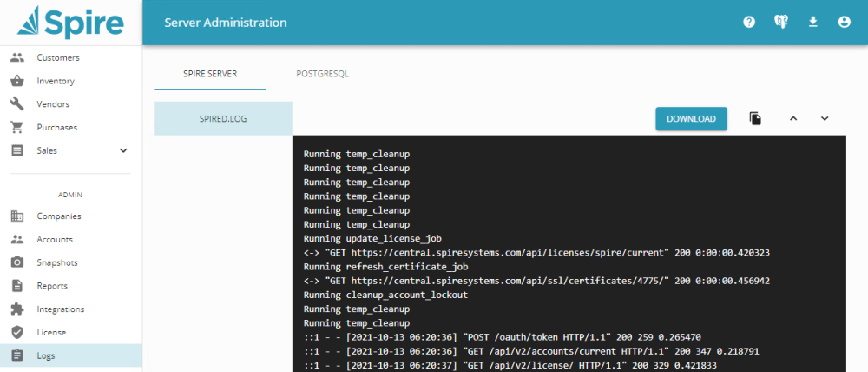Click the Accounts people icon
This screenshot has width=868, height=372.
point(17,240)
